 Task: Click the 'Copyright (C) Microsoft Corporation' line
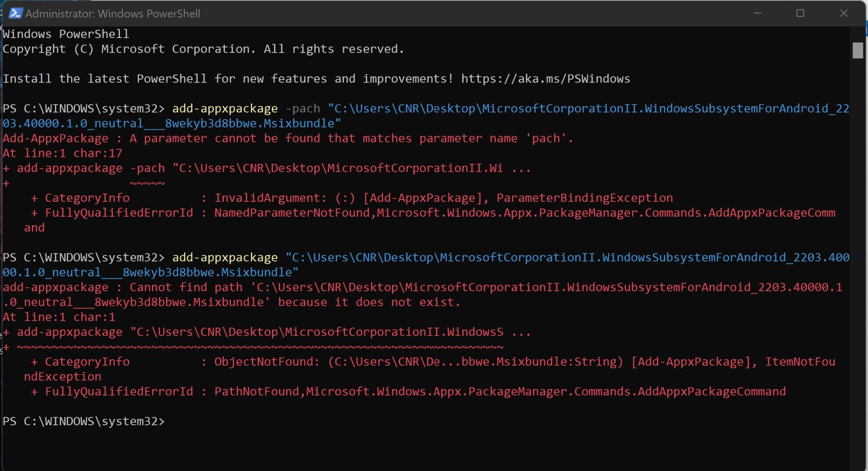(203, 49)
